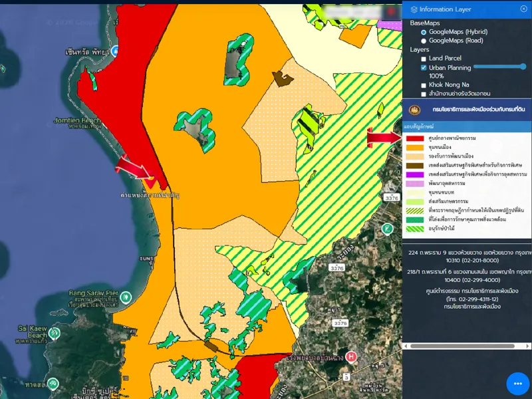Viewport: 532px width, 399px height.
Task: Click the red commercial center legend swatch
Action: 415,138
